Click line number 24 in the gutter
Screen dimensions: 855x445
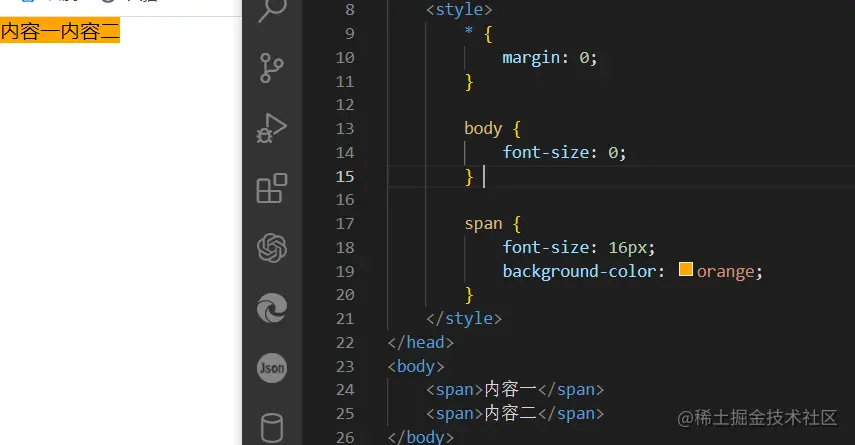click(x=345, y=389)
